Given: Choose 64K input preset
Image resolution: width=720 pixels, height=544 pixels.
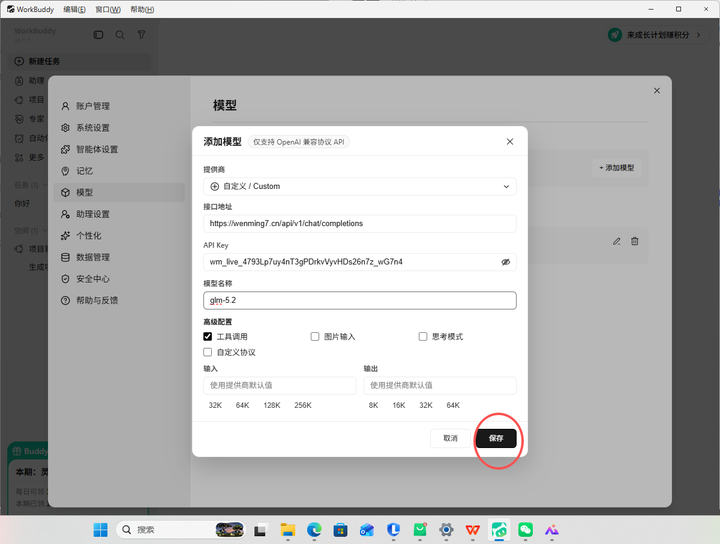Looking at the screenshot, I should [242, 405].
